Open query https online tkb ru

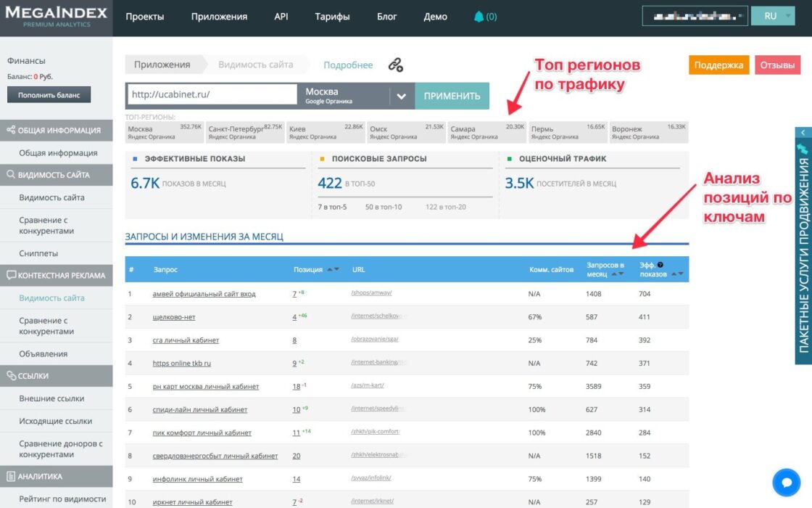[181, 364]
